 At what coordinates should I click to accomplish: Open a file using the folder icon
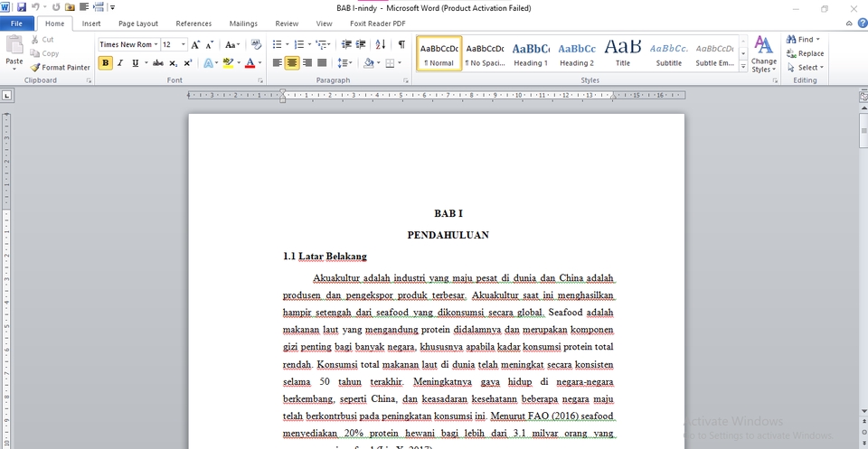(x=70, y=7)
